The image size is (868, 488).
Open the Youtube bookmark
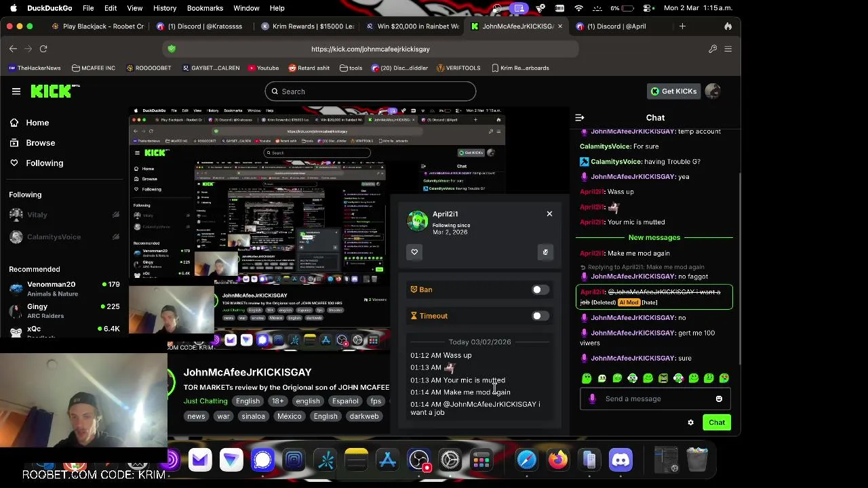[x=264, y=68]
